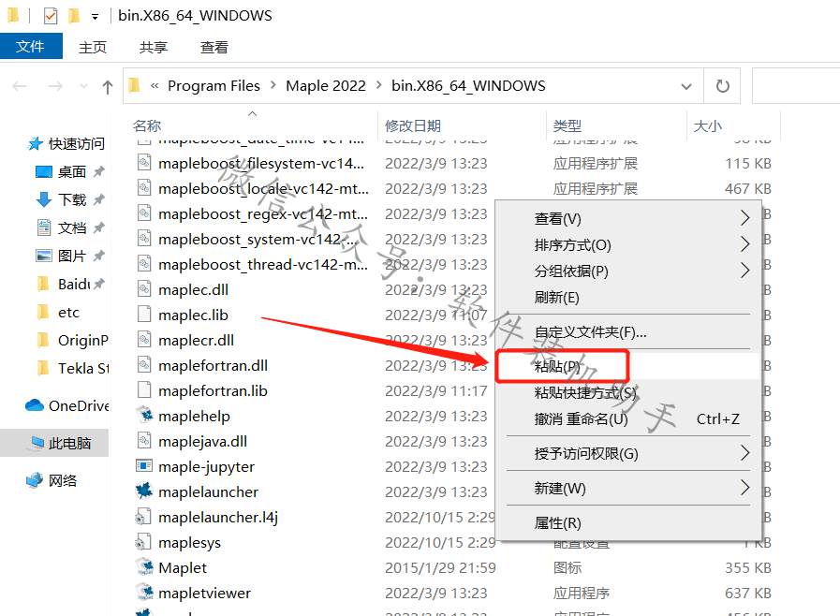
Task: Click the maplejava.dll file icon
Action: point(144,440)
